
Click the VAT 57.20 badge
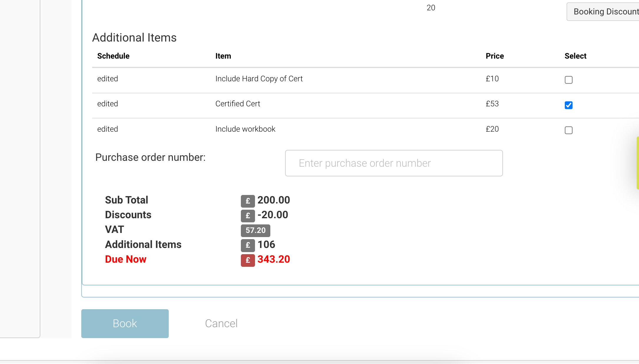(x=255, y=230)
